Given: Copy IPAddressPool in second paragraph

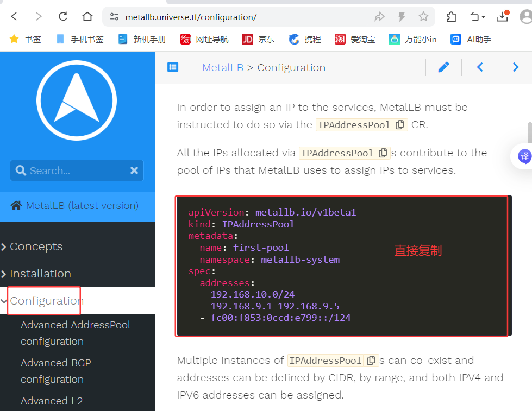Looking at the screenshot, I should click(383, 153).
